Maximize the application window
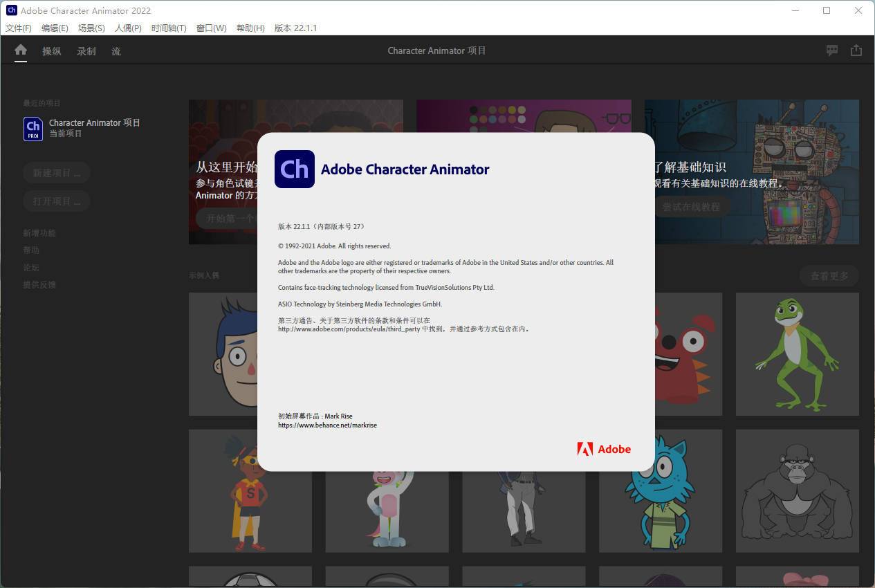Screen dimensions: 875x588 point(827,10)
